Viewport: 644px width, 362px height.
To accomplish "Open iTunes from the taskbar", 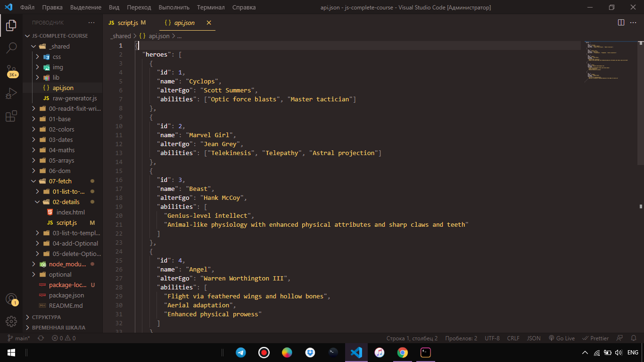I will click(380, 352).
